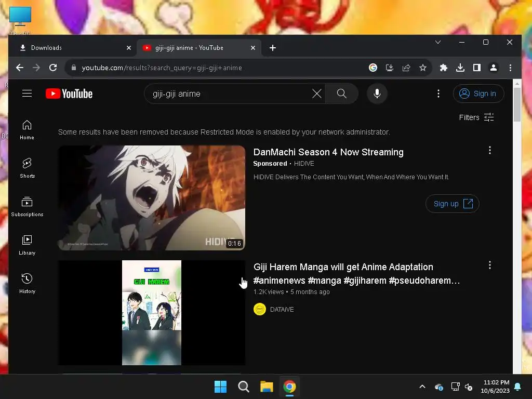This screenshot has width=532, height=399.
Task: Select the giji-giji anime YouTube tab
Action: point(199,48)
